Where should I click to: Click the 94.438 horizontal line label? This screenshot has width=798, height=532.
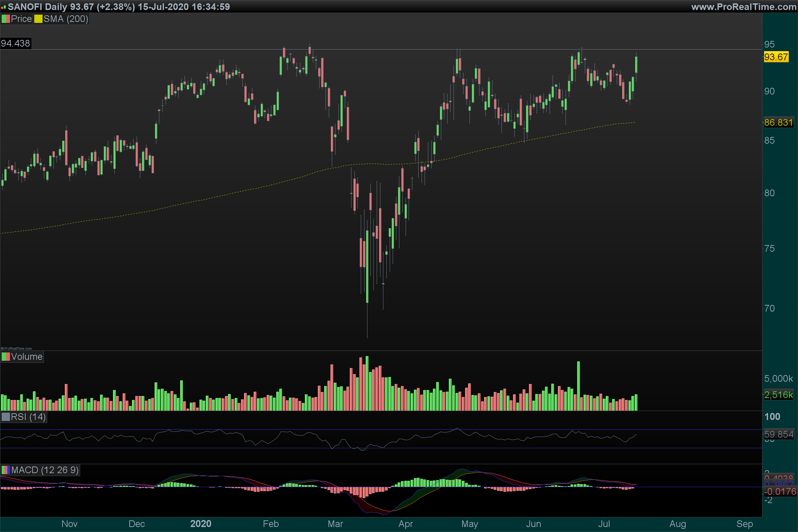pos(16,44)
